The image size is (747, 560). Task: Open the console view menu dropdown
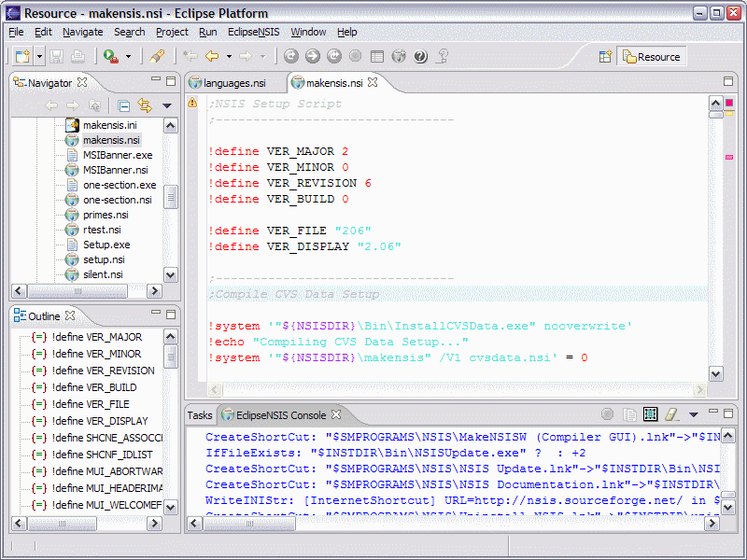pos(693,414)
